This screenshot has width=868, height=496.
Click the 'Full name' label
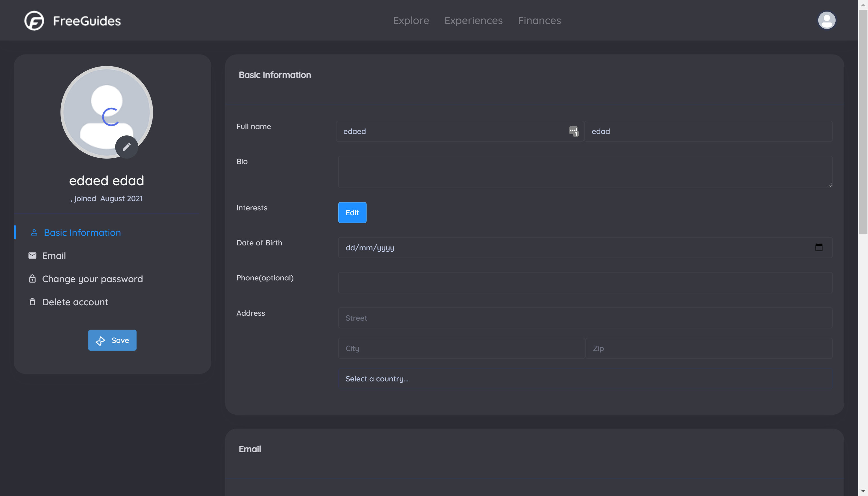pos(253,126)
